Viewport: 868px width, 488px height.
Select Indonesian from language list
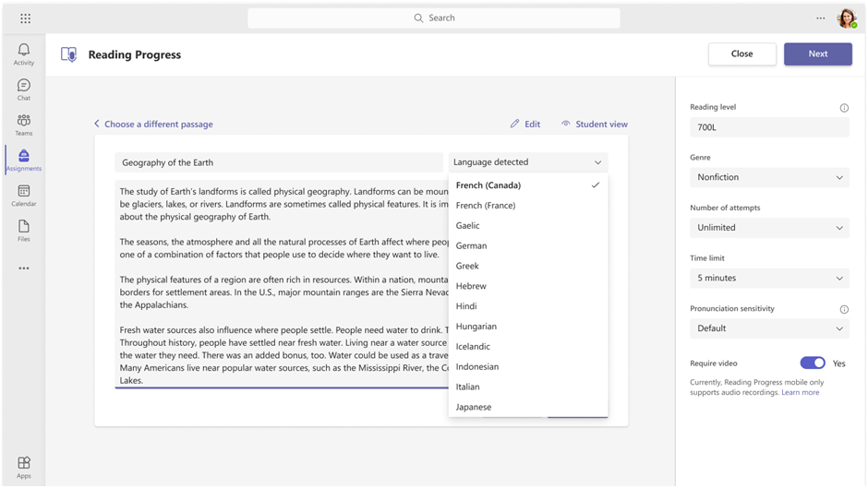click(x=528, y=367)
